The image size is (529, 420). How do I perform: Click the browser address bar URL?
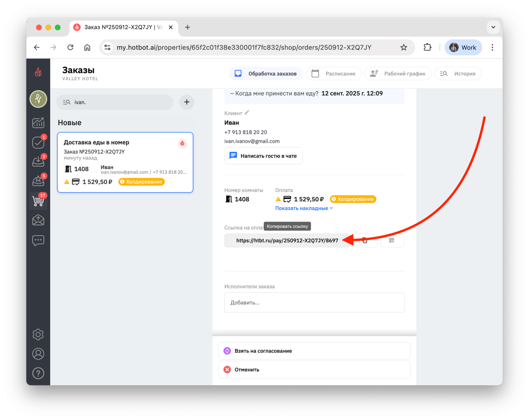coord(244,48)
